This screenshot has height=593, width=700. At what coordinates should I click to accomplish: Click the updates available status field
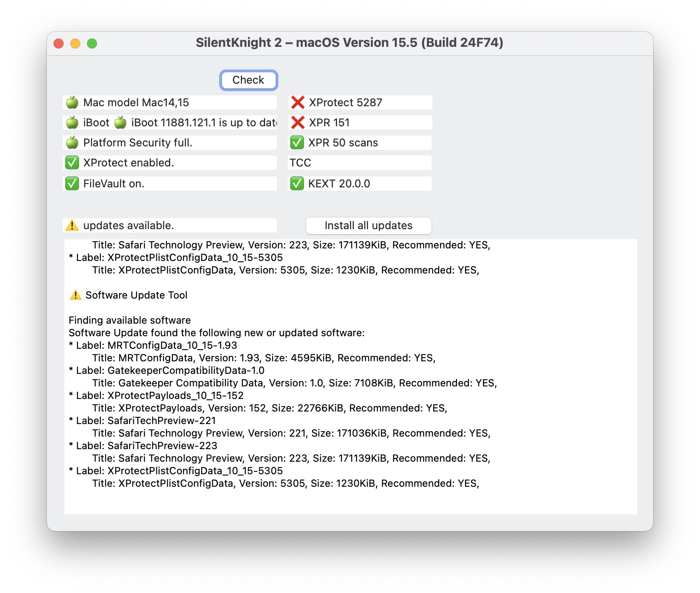pyautogui.click(x=169, y=225)
